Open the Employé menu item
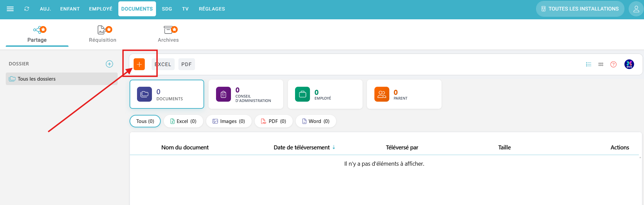 tap(100, 9)
